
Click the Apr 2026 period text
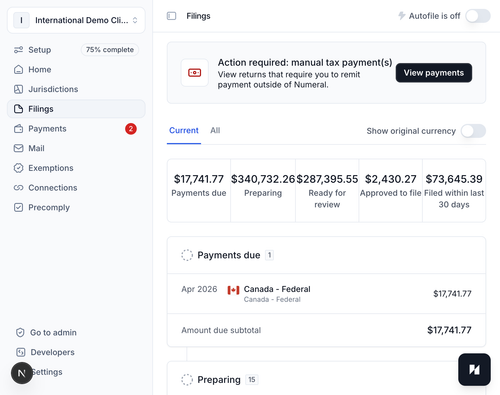point(199,289)
